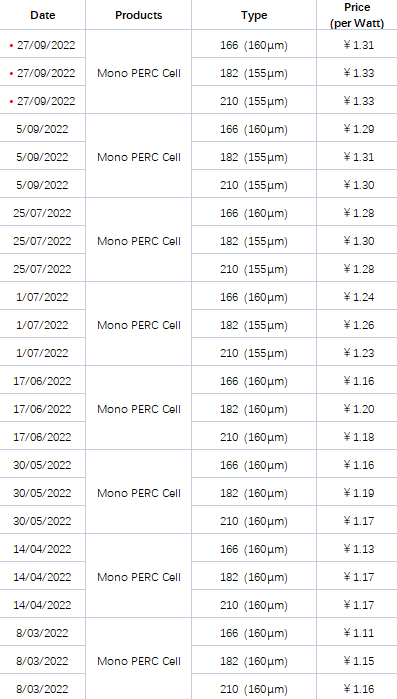Click the last 8/03/2022 date cell
Viewport: 397px width, 699px height.
tap(42, 689)
